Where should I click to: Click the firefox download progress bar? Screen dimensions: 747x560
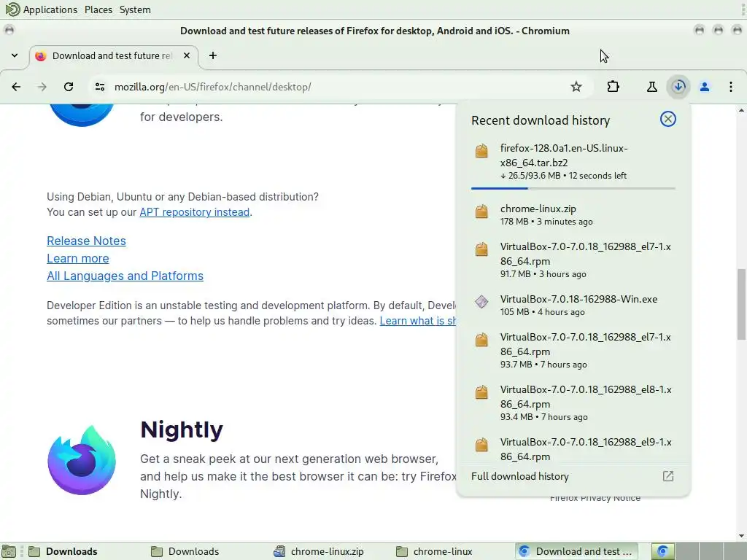[573, 189]
